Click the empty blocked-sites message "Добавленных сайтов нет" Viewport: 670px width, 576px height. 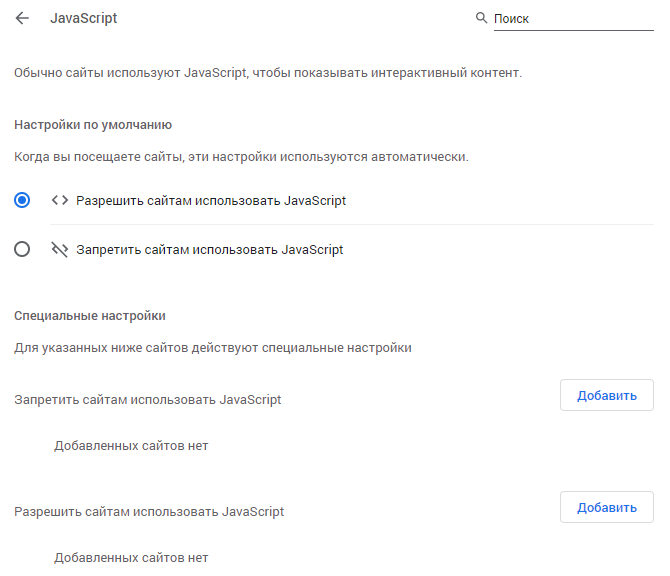pyautogui.click(x=131, y=445)
